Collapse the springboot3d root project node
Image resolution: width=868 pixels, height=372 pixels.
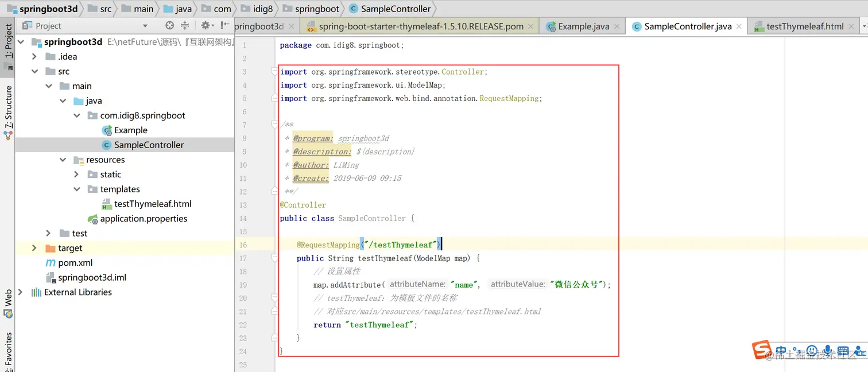pyautogui.click(x=21, y=42)
